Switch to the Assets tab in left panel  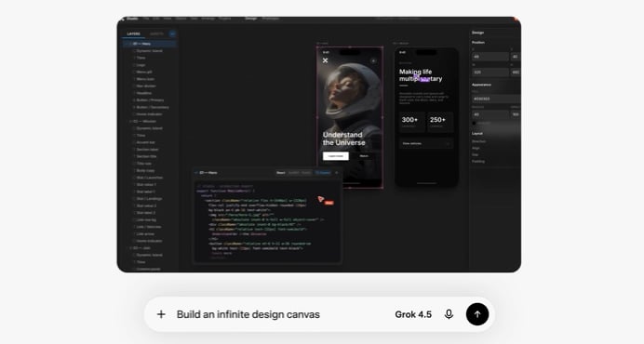pyautogui.click(x=156, y=34)
